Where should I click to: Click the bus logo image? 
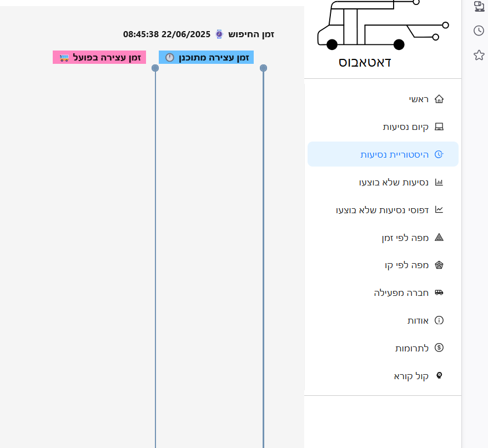click(x=382, y=25)
